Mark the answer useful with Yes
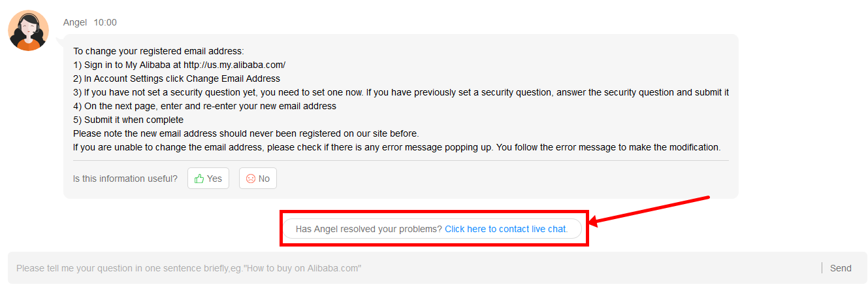868x291 pixels. (x=208, y=179)
